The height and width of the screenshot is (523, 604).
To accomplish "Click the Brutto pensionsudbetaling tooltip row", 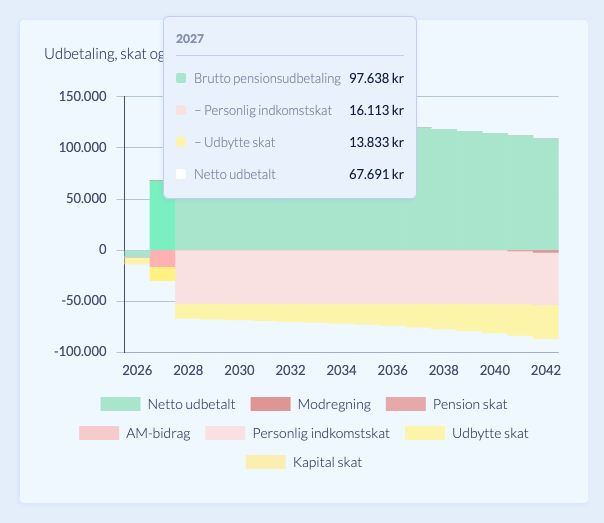I will (290, 78).
